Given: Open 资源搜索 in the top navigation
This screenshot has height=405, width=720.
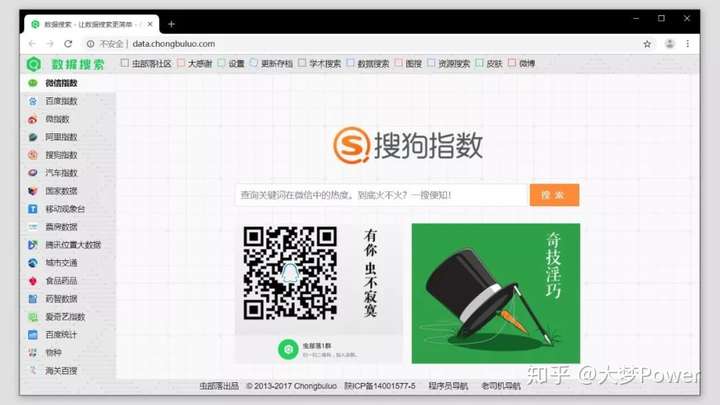Looking at the screenshot, I should pyautogui.click(x=449, y=63).
